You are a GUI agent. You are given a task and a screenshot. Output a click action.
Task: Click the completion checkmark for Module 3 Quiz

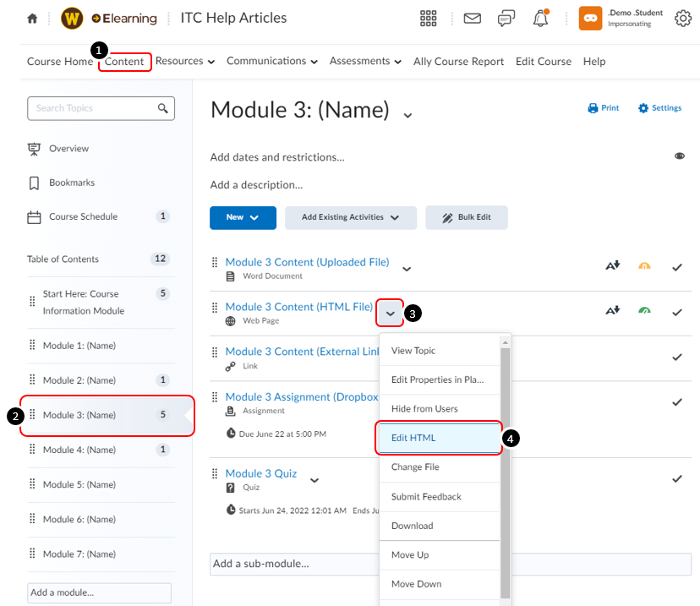[677, 478]
